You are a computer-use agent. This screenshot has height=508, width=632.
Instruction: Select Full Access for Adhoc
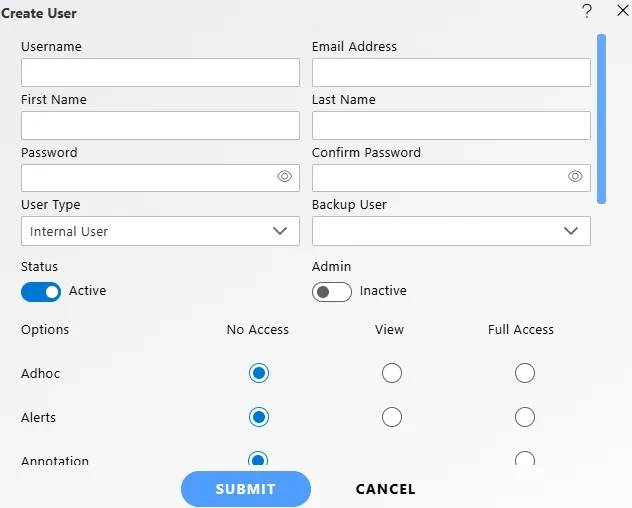tap(525, 373)
